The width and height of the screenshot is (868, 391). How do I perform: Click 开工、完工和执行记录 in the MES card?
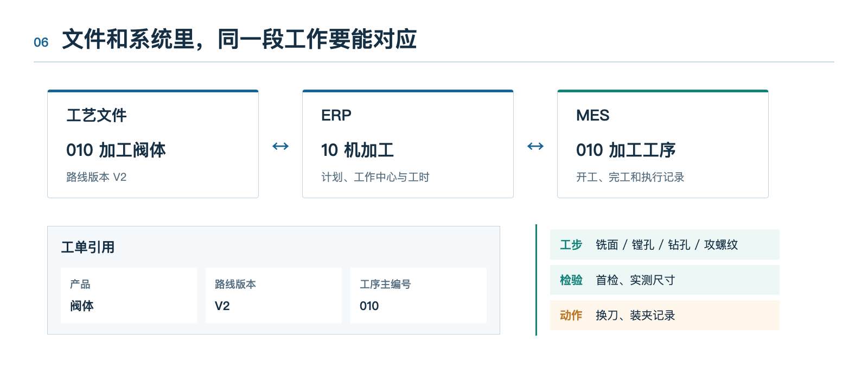[x=630, y=177]
